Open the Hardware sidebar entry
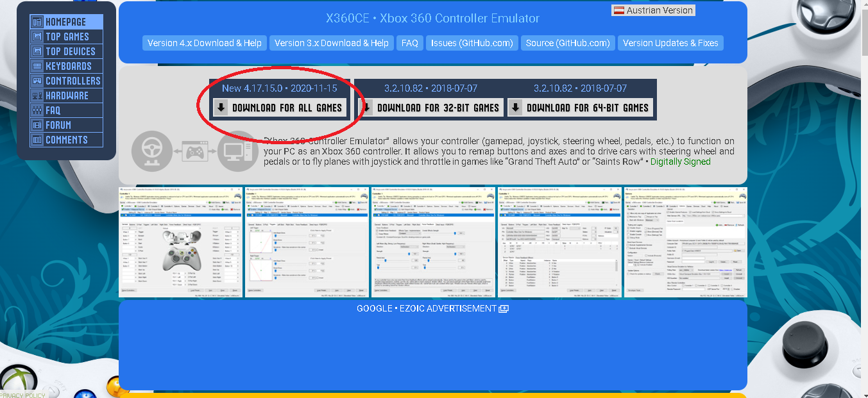The height and width of the screenshot is (398, 868). click(66, 95)
